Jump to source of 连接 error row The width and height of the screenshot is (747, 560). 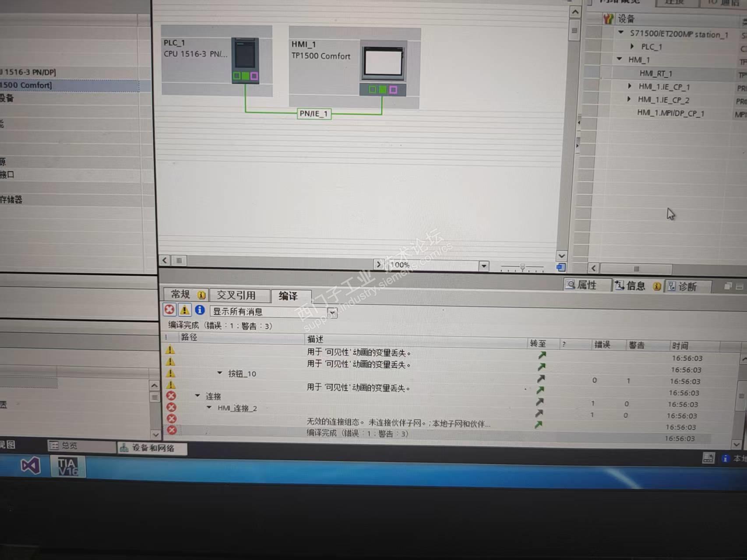click(539, 402)
